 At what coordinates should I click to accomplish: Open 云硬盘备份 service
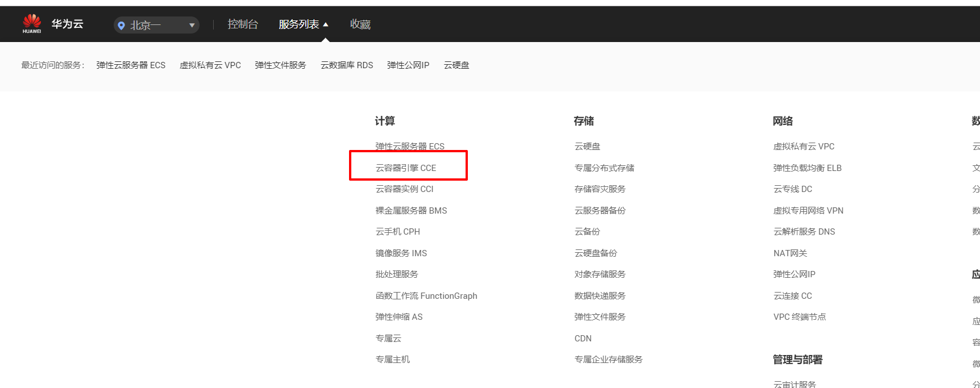[596, 253]
